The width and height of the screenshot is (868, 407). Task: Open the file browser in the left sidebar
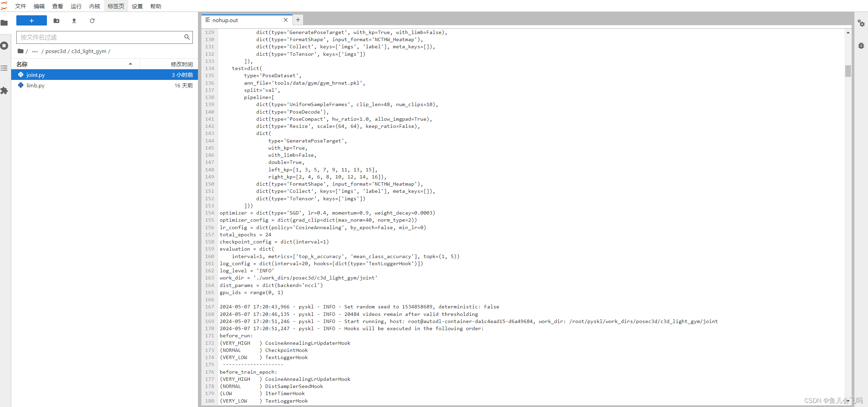[4, 23]
